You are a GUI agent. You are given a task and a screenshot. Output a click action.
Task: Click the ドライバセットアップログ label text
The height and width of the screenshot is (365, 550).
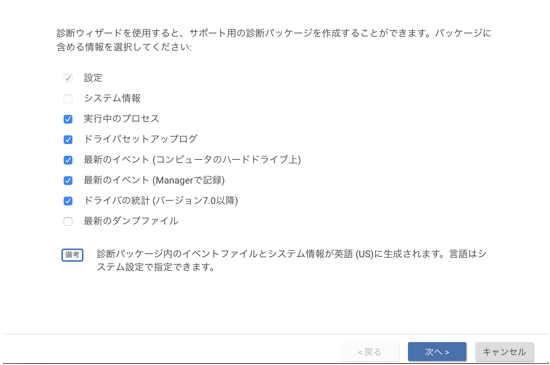pos(141,139)
